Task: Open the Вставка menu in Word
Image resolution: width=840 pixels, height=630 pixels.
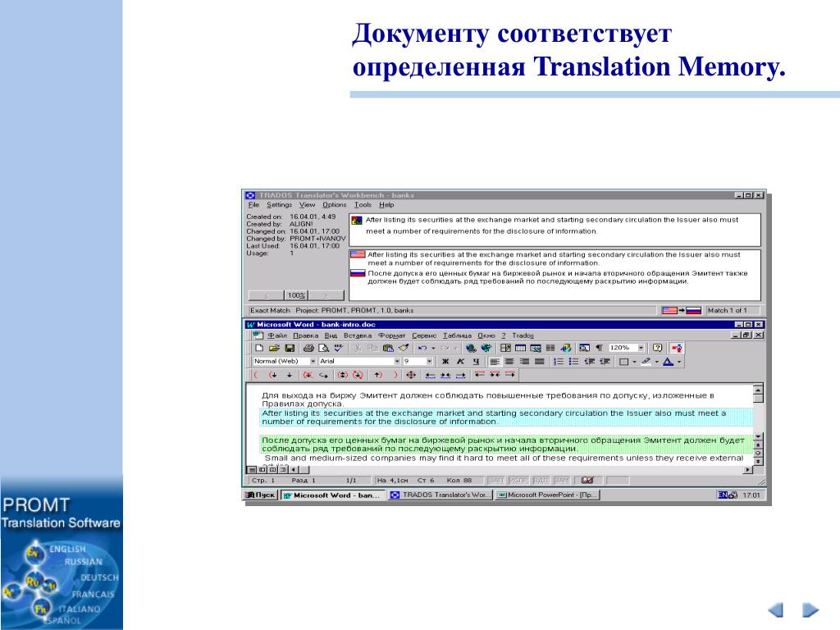Action: click(358, 336)
